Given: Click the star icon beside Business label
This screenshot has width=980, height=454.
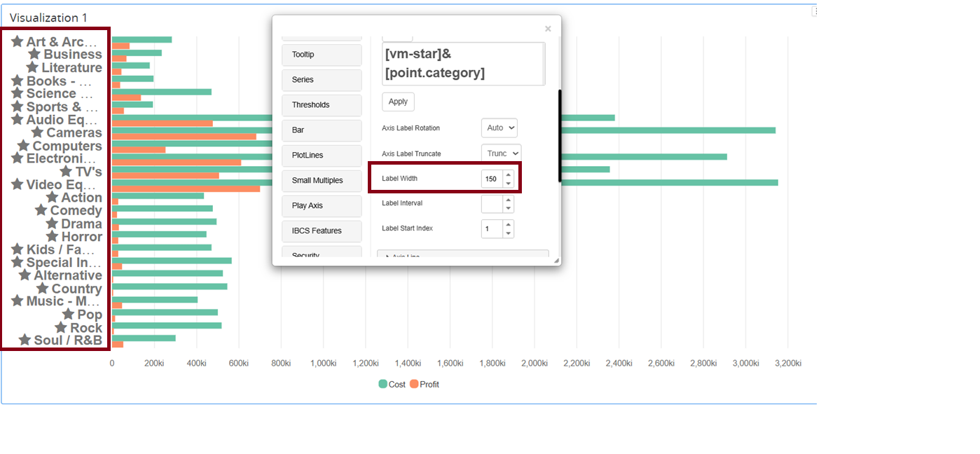Looking at the screenshot, I should [34, 54].
